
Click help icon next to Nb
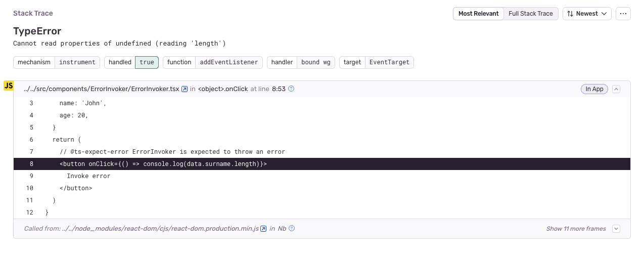[291, 229]
